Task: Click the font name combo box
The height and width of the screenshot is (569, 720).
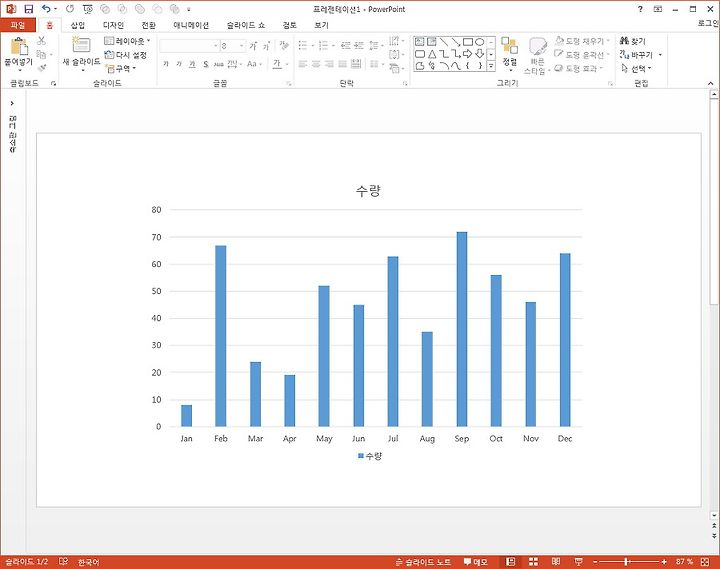Action: (x=189, y=46)
